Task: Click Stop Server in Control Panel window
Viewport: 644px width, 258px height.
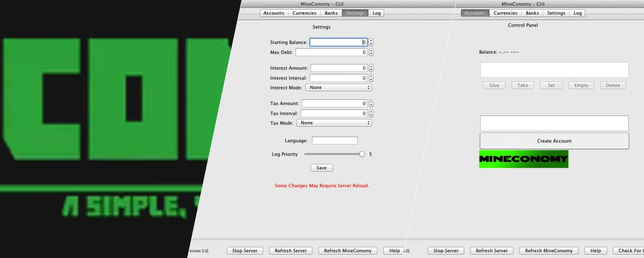Action: (x=446, y=251)
